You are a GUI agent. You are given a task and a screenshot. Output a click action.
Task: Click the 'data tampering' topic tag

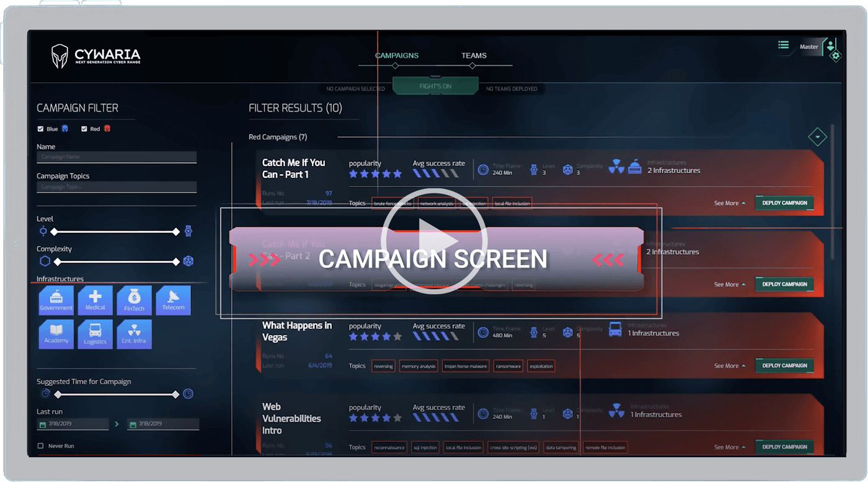click(561, 447)
